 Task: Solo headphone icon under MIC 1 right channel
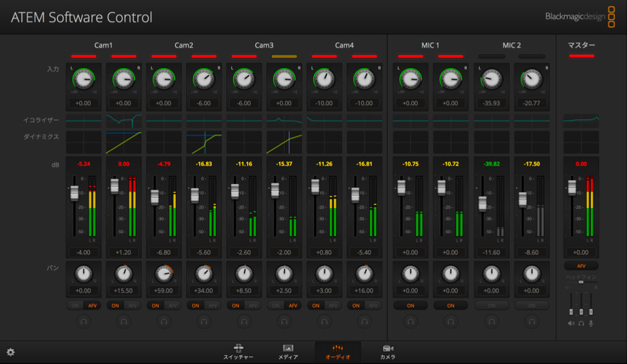click(x=450, y=321)
